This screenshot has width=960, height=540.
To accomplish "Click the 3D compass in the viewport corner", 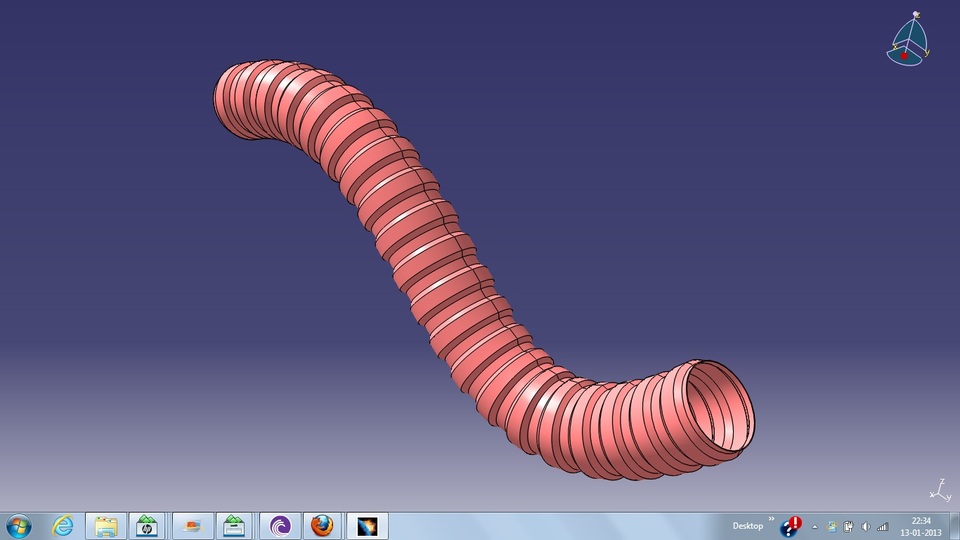I will pyautogui.click(x=909, y=38).
